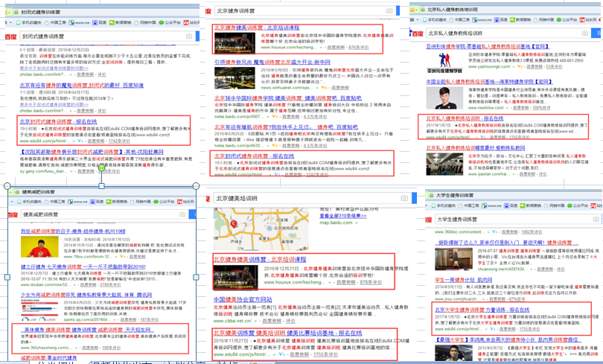The image size is (603, 364).
Task: Expand arrow after zhidao.baidu.com URL under first result
Action: coord(71,74)
